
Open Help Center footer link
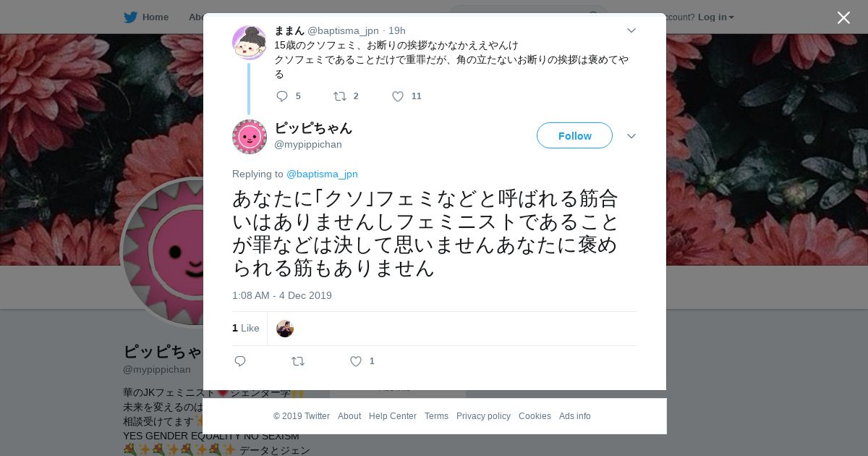click(x=393, y=416)
